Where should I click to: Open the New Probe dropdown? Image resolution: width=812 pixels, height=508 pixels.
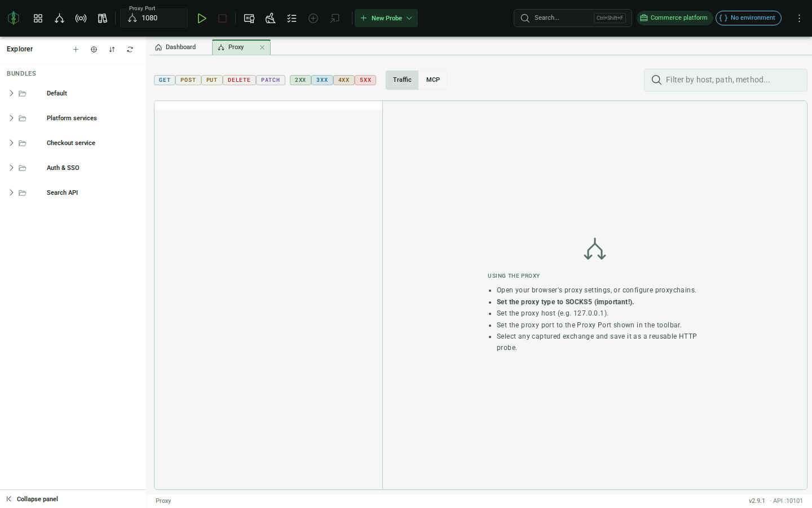pyautogui.click(x=386, y=18)
